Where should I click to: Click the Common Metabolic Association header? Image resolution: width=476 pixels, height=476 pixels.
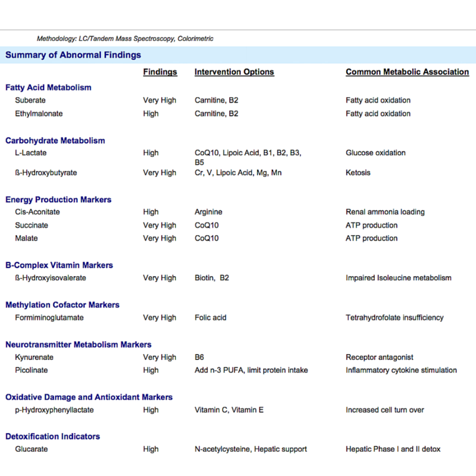[407, 72]
